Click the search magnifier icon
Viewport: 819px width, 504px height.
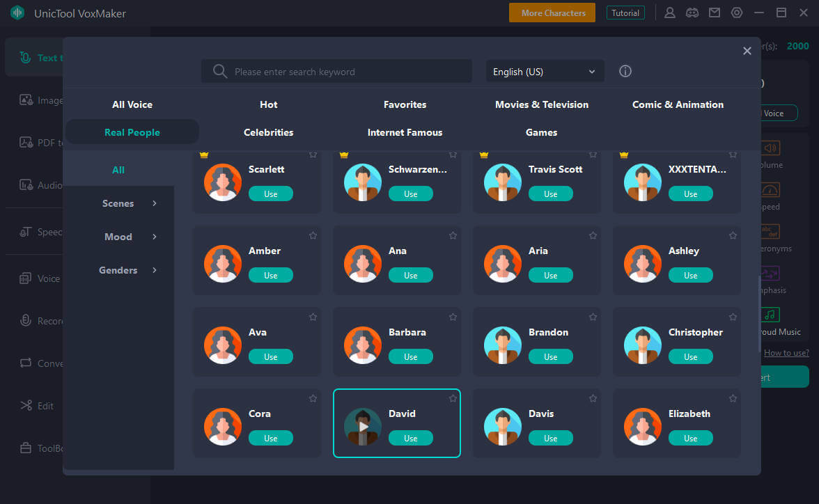coord(220,71)
